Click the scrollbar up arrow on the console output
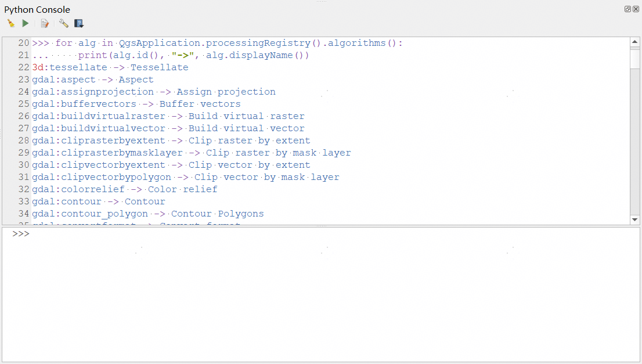 (636, 41)
